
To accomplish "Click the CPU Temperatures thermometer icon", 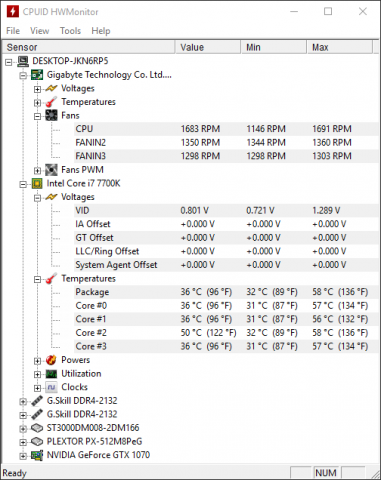I will (x=51, y=279).
